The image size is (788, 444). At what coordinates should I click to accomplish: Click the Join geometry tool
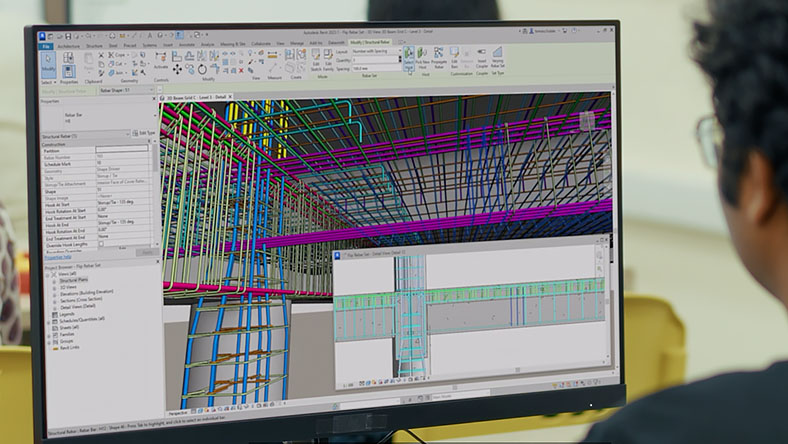(x=117, y=72)
